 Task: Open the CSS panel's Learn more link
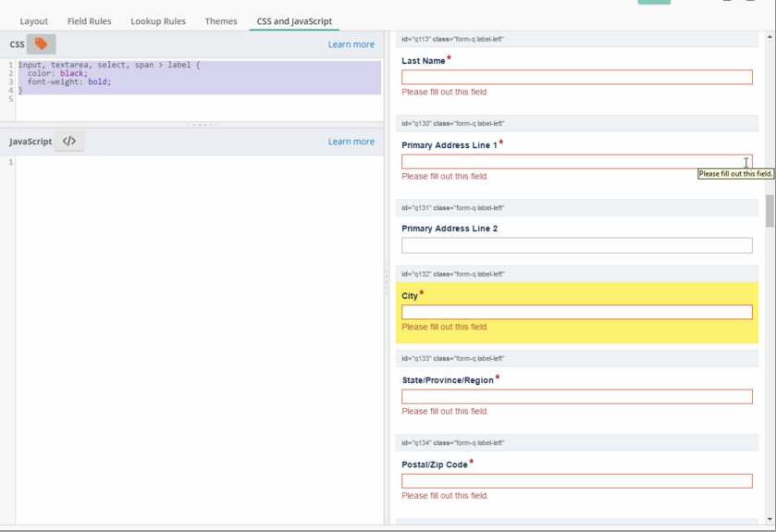[x=351, y=44]
